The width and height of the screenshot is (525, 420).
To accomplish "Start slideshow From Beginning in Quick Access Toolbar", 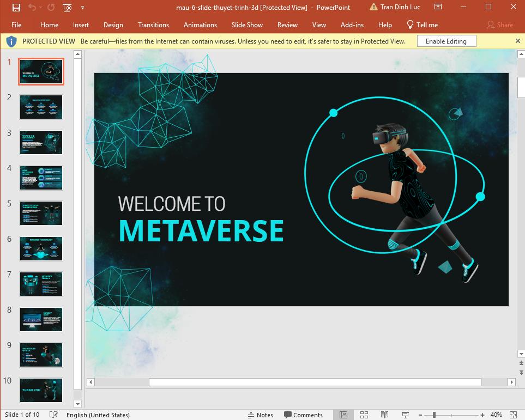I will pos(66,8).
